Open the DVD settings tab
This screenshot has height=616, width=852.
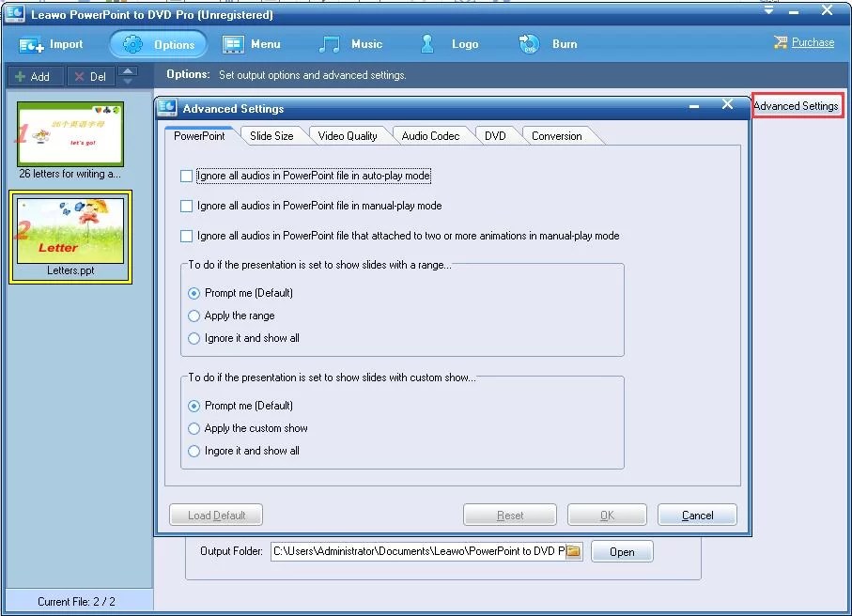pyautogui.click(x=497, y=135)
